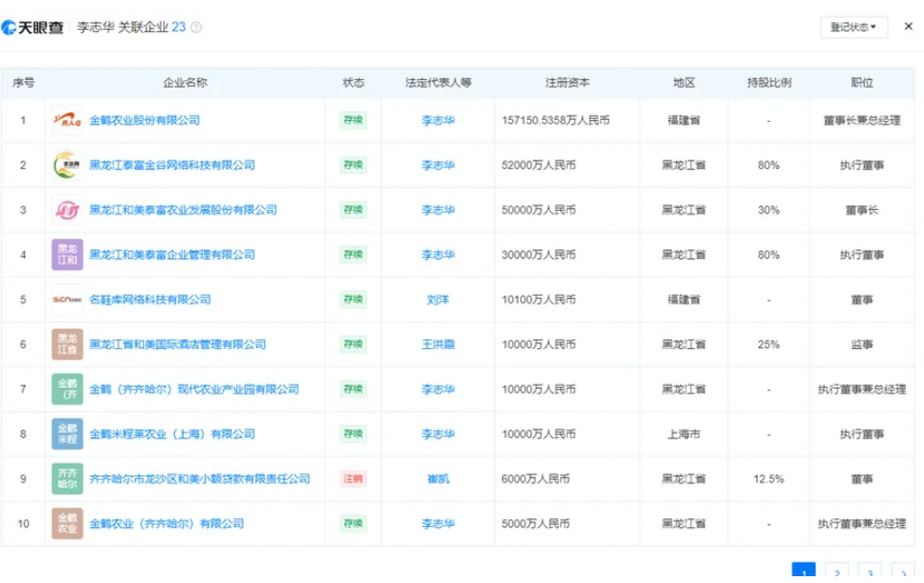Click the green 齐齐哈尔 logo in row 9
The height and width of the screenshot is (583, 924).
tap(67, 479)
